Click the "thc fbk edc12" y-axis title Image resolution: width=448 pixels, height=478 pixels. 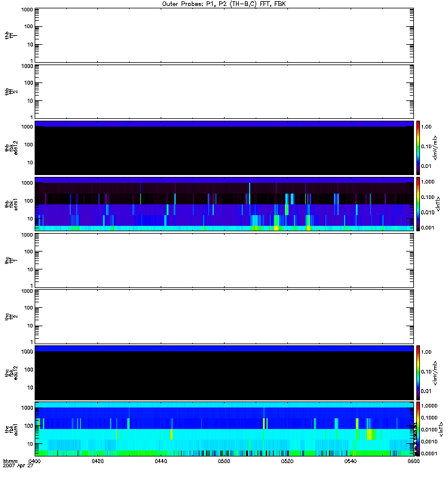point(11,373)
